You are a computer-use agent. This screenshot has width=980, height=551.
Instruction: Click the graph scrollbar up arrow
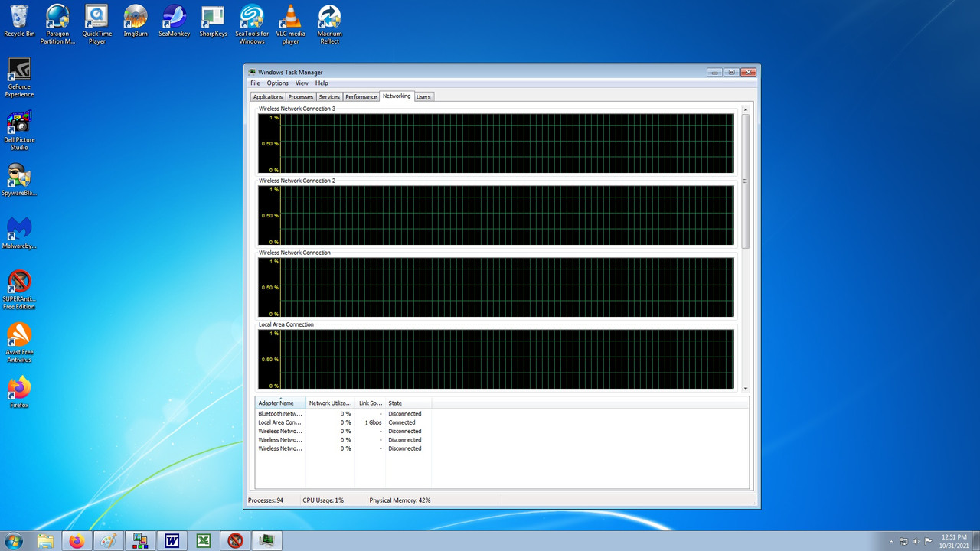[746, 109]
